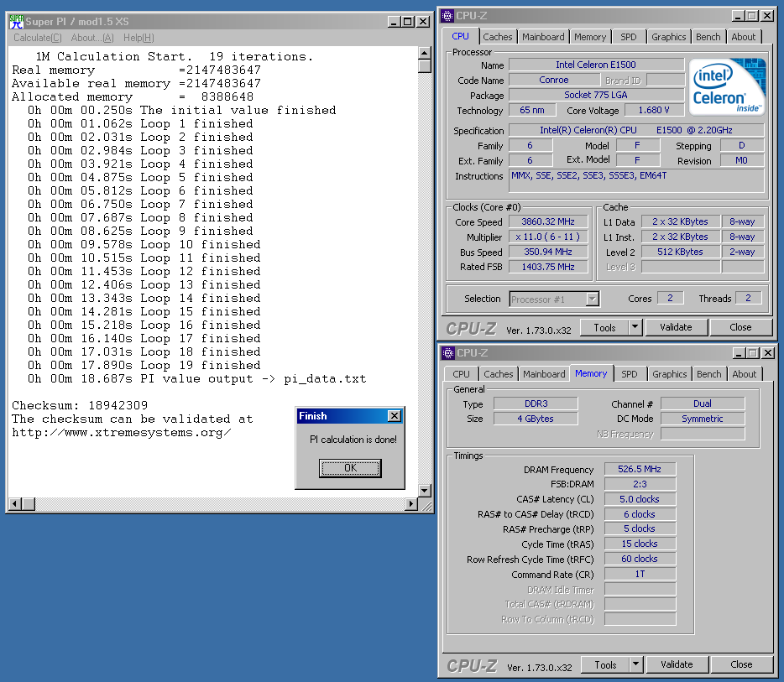Click the memory Type field DDR3
784x682 pixels.
coord(536,403)
